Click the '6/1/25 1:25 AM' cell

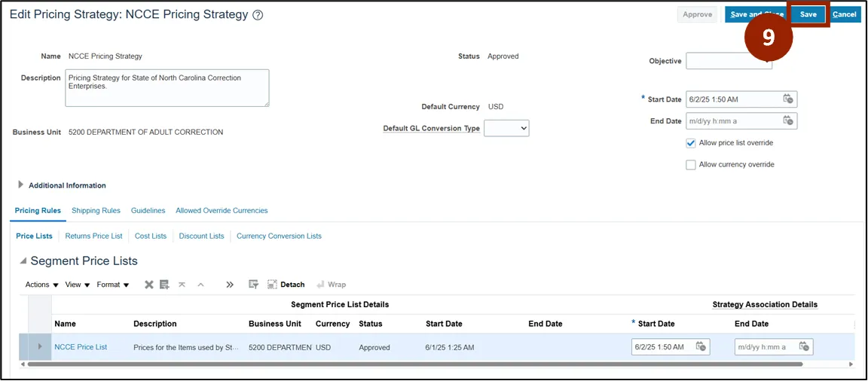[450, 347]
